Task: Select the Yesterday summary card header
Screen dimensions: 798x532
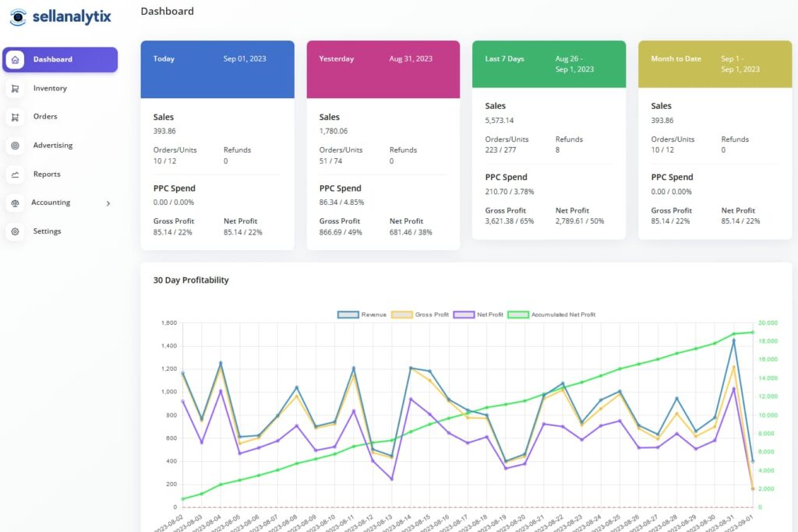Action: (383, 69)
